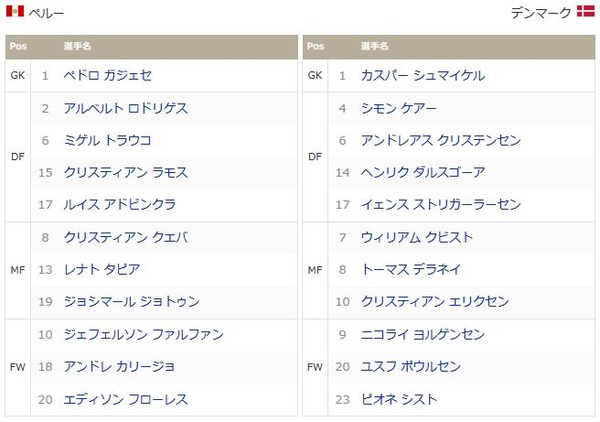This screenshot has width=600, height=422.
Task: Click Pos header in Denmark table
Action: (x=315, y=46)
